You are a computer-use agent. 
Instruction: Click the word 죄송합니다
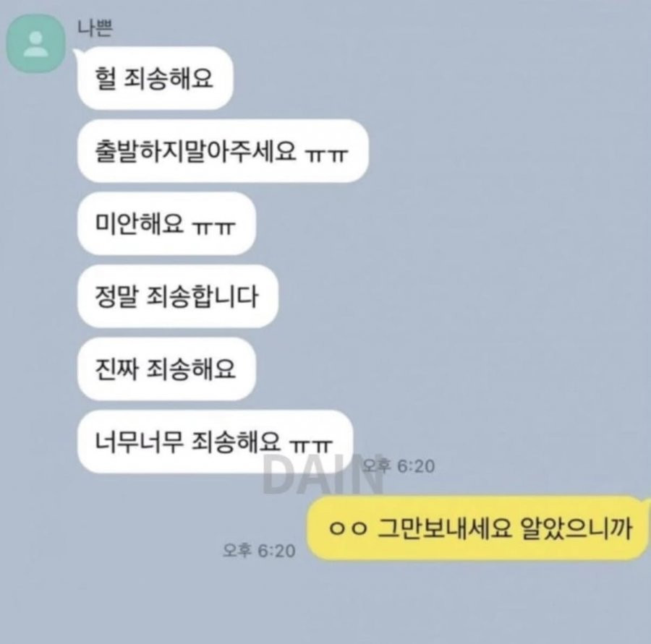pyautogui.click(x=203, y=296)
